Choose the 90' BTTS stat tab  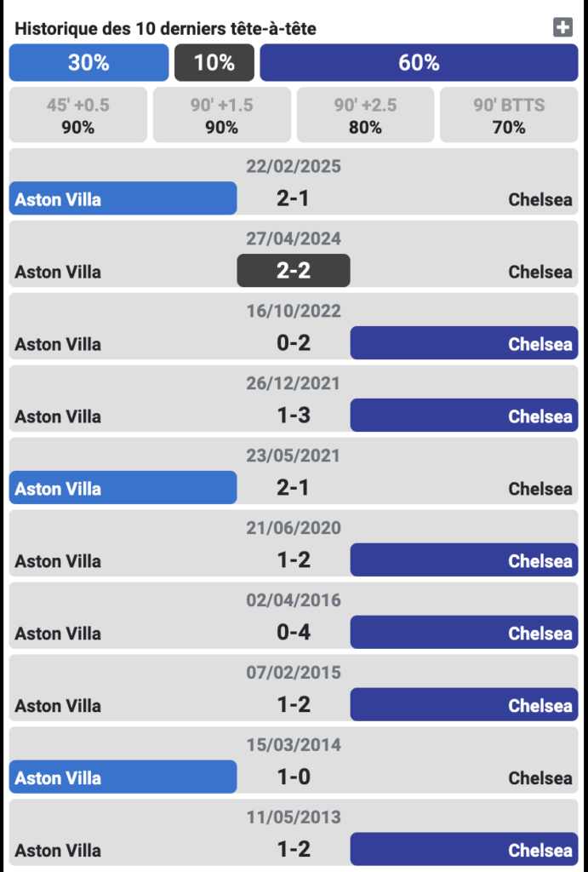[x=509, y=117]
